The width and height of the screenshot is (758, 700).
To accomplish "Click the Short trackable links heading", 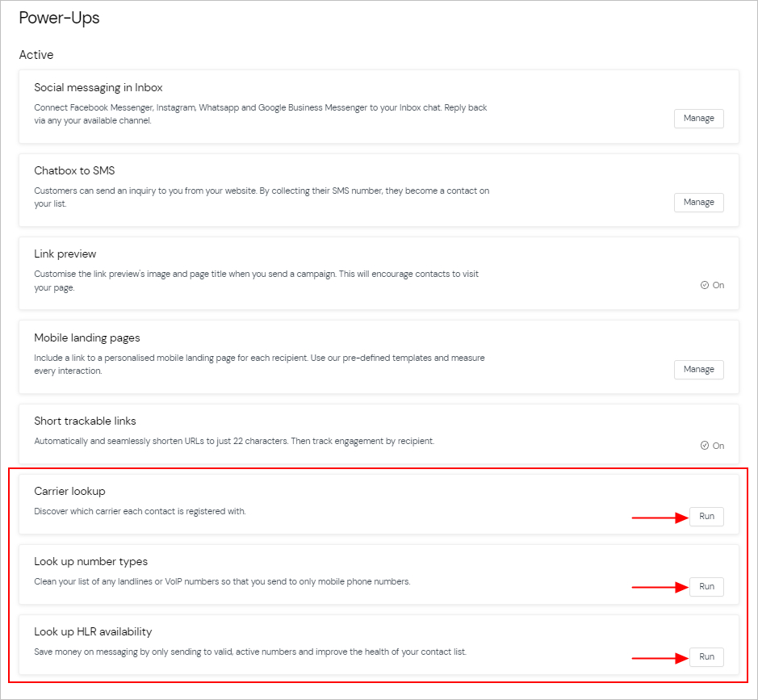I will pos(85,421).
